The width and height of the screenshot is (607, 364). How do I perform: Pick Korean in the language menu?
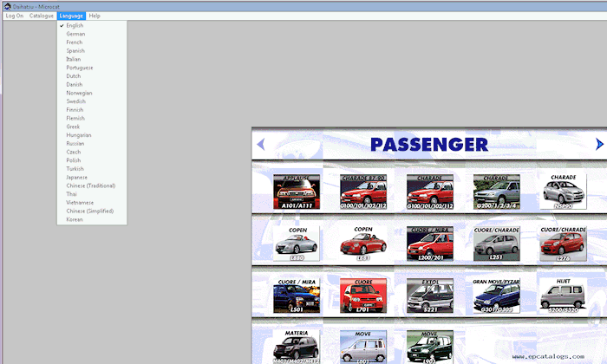[x=75, y=219]
